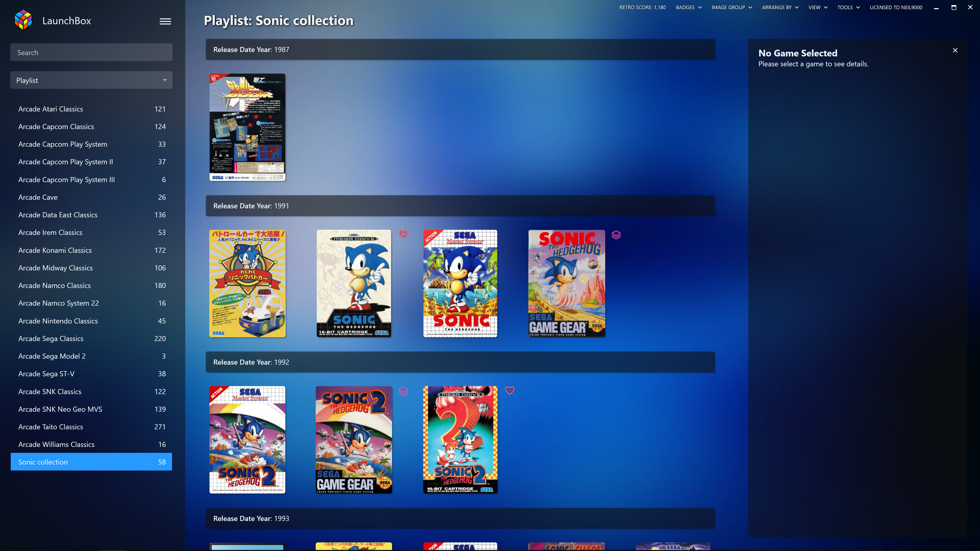Open the View menu
The height and width of the screenshot is (551, 980).
pos(818,7)
